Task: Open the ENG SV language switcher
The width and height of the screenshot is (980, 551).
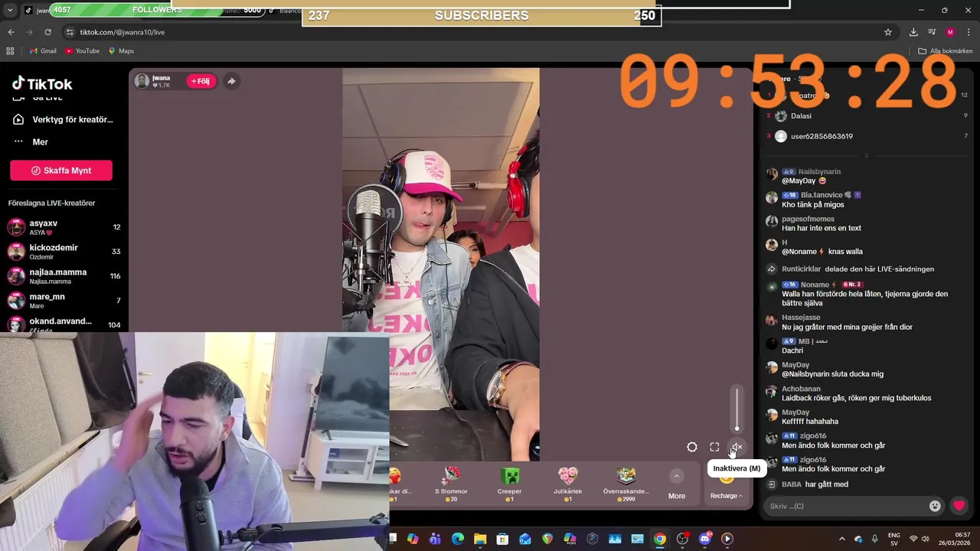Action: click(893, 539)
